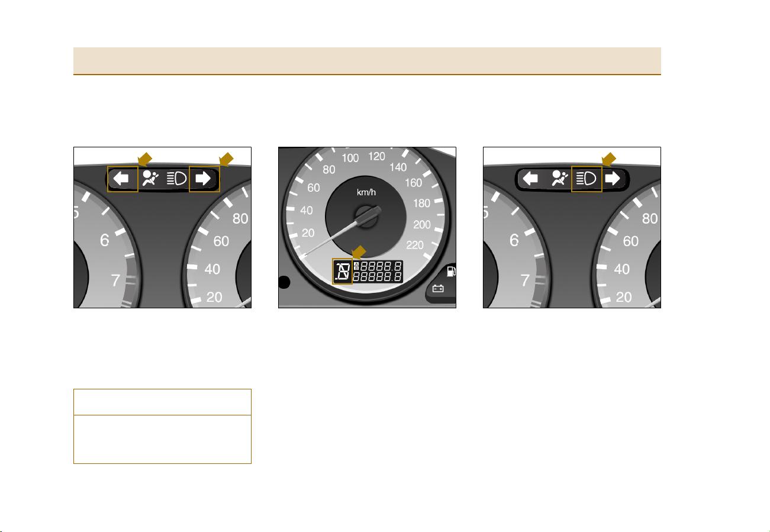Select the fuel pump warning icon
The height and width of the screenshot is (532, 770).
[451, 272]
